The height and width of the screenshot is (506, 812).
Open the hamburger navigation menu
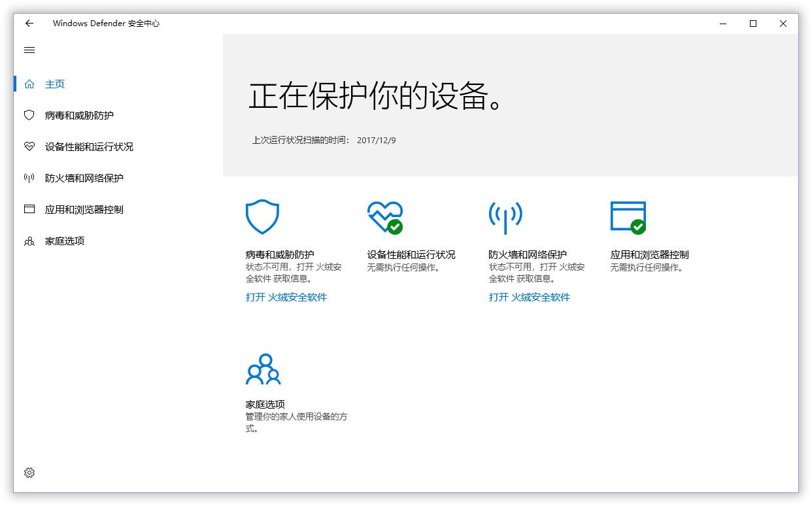(29, 50)
